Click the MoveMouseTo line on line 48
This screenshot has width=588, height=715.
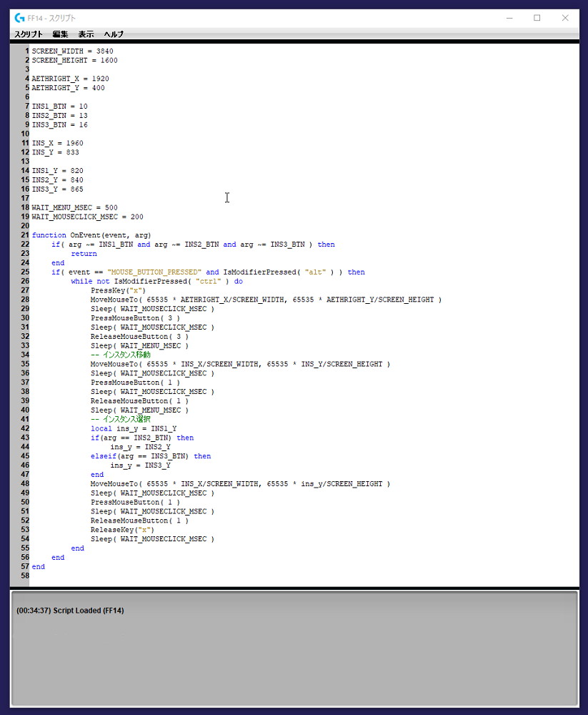click(240, 484)
